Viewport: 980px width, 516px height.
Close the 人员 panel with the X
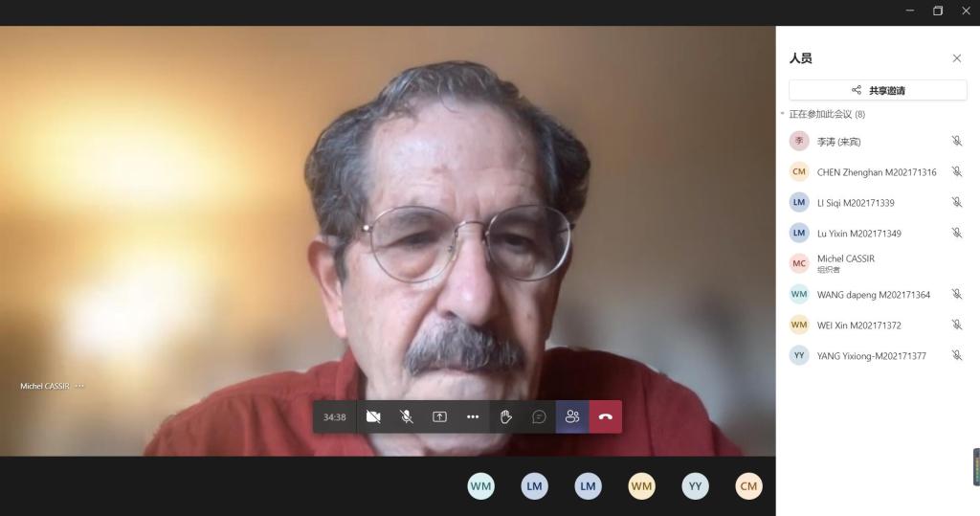point(956,58)
